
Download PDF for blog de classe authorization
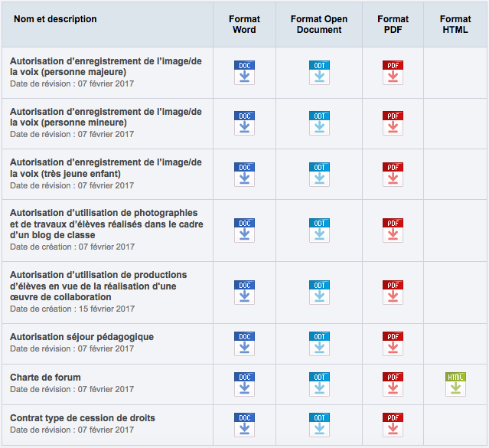click(x=393, y=230)
